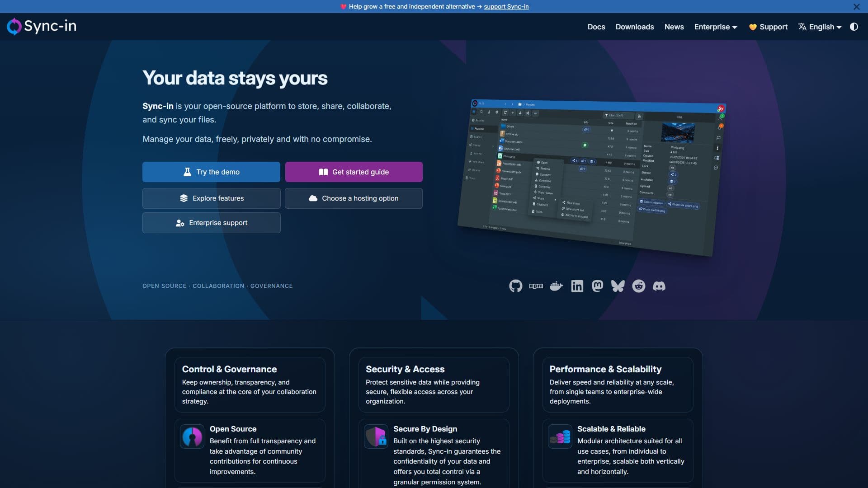Image resolution: width=868 pixels, height=488 pixels.
Task: Visit the Reddit icon link
Action: 639,286
